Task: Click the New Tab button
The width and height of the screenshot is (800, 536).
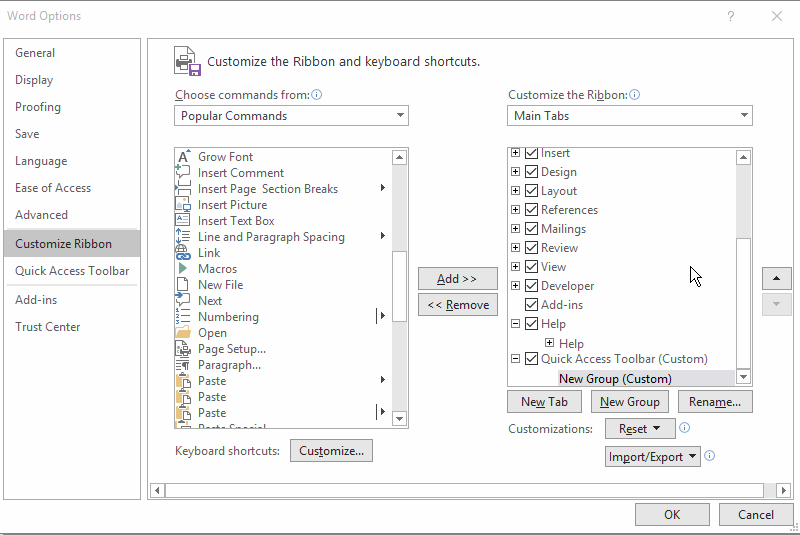Action: pyautogui.click(x=544, y=402)
